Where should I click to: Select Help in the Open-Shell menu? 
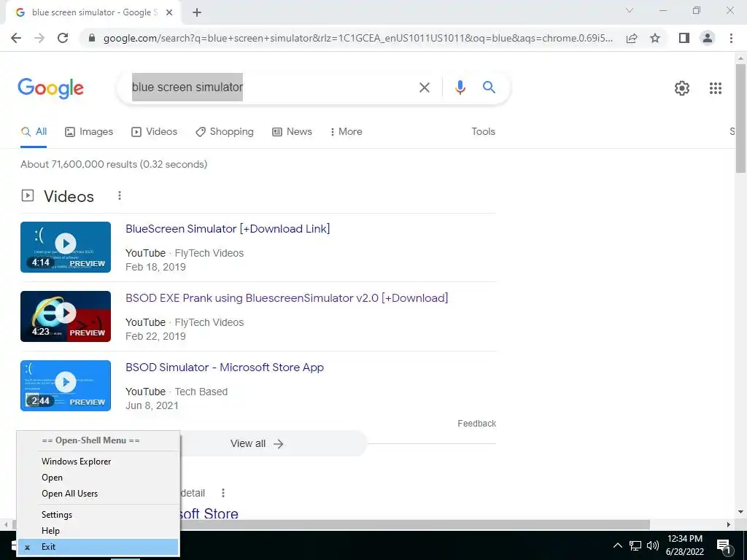[98, 531]
